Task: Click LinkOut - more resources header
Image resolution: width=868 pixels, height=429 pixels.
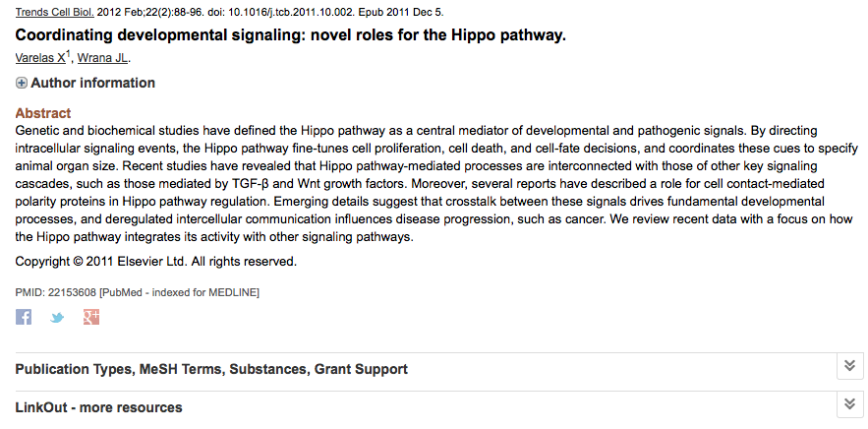Action: (x=98, y=407)
